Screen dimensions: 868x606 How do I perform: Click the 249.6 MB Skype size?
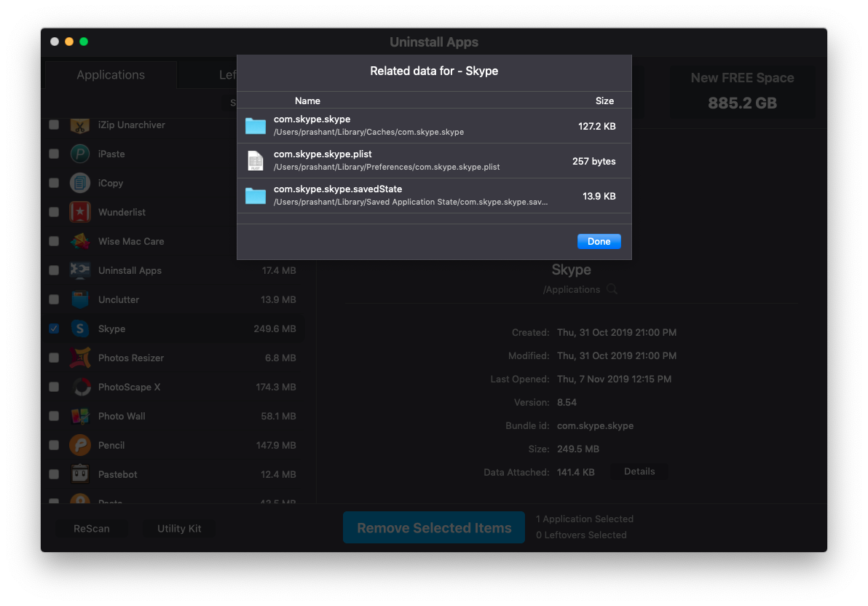tap(275, 329)
